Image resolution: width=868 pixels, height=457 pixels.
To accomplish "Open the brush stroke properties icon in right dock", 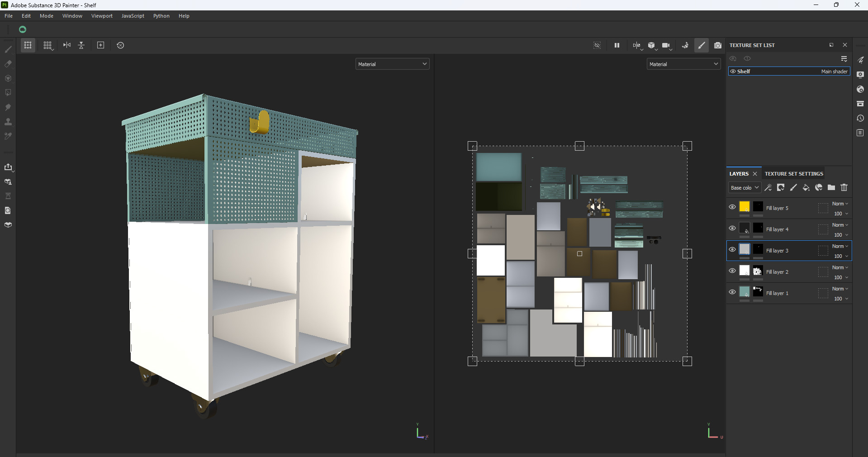I will (x=860, y=60).
